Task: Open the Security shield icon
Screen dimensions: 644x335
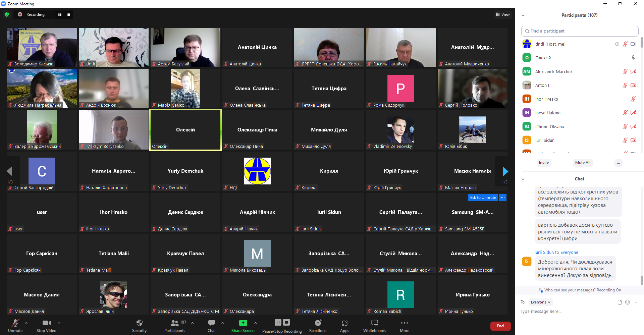Action: [x=139, y=323]
